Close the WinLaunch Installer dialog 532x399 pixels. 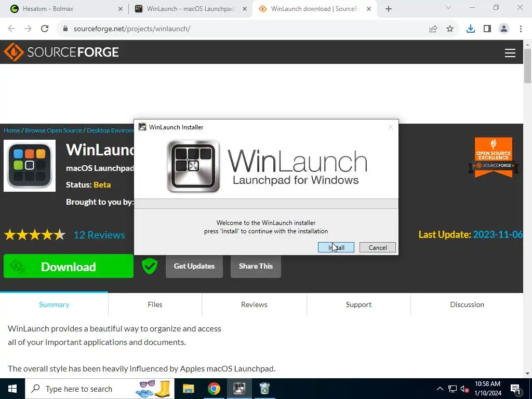tap(391, 127)
